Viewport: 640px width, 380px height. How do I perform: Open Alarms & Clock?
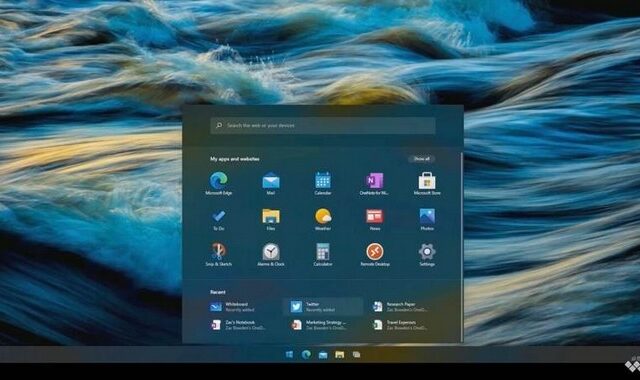271,255
